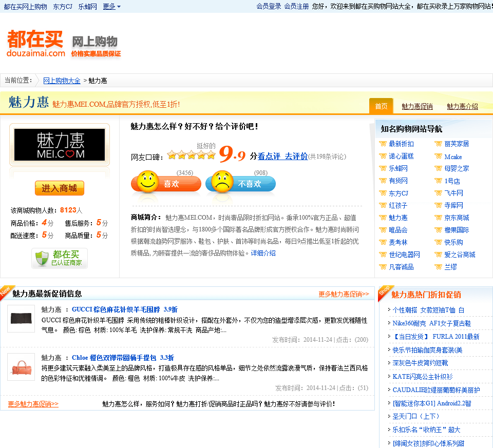Screen dimensions: 493x448
Task: Go to 网上购物大全 breadcrumb link
Action: point(62,81)
